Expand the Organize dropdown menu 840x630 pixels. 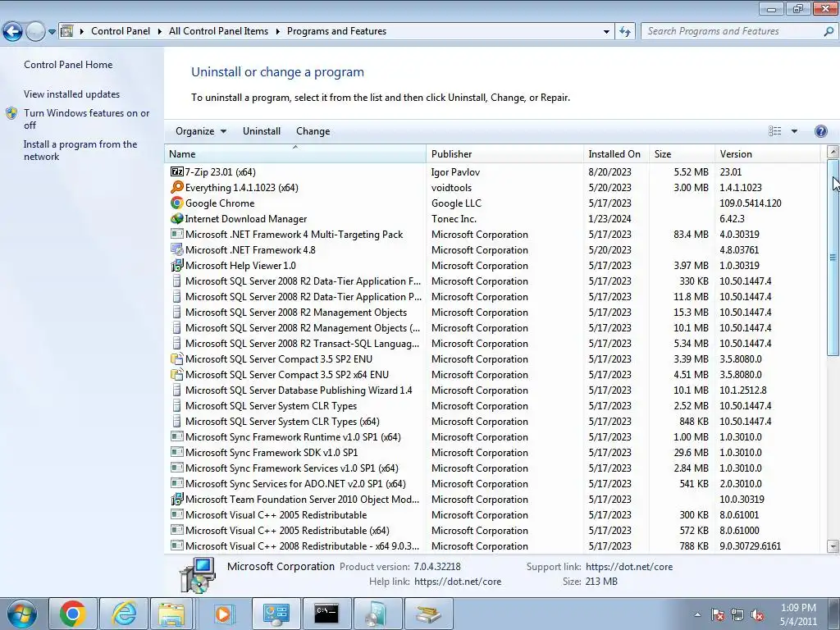pos(201,131)
